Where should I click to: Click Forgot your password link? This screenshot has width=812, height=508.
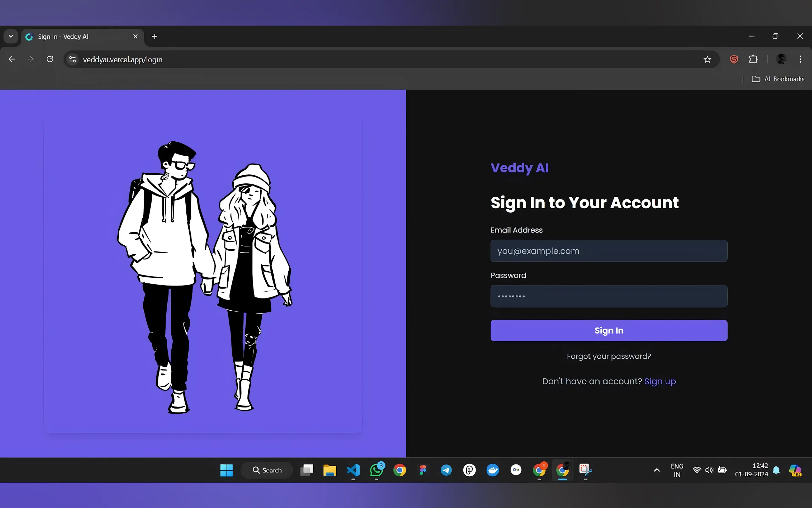point(609,356)
